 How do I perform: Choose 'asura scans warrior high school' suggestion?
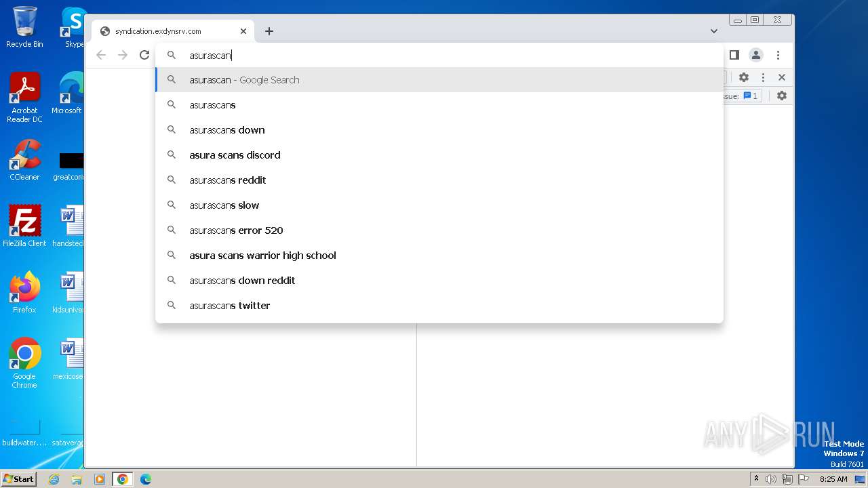click(439, 256)
